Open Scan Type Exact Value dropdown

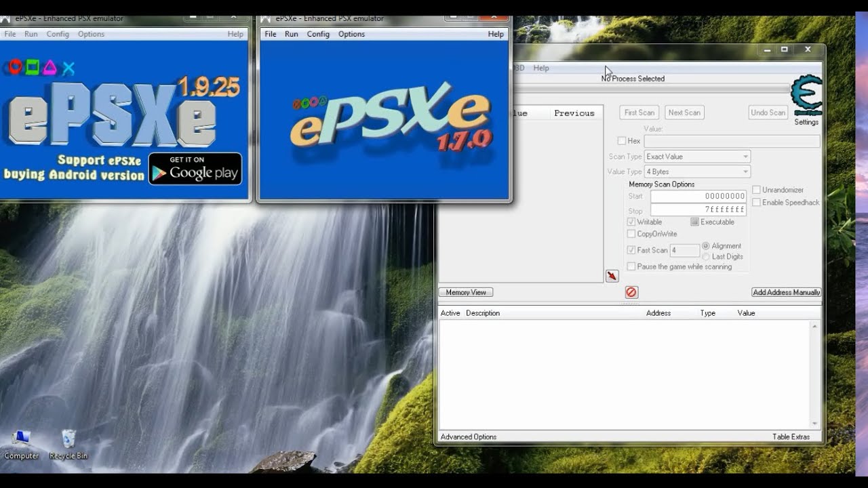point(697,157)
